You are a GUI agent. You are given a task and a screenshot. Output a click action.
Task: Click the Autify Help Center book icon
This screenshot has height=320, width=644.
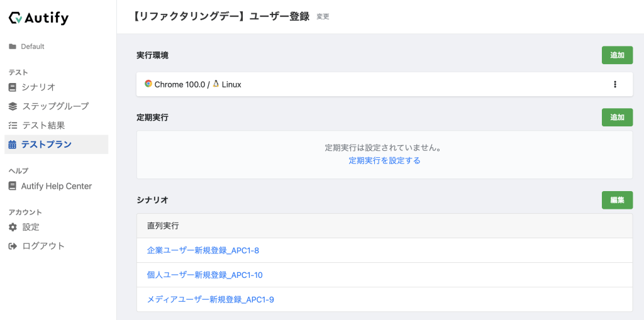pyautogui.click(x=13, y=186)
